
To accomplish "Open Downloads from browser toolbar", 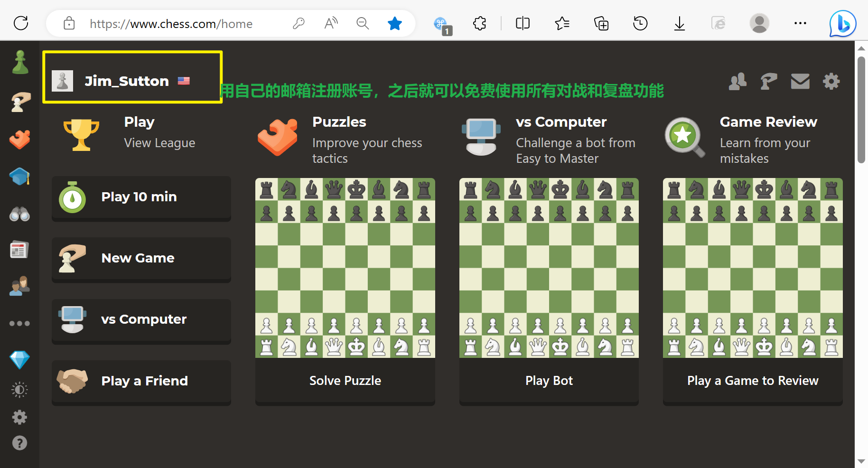I will tap(679, 23).
